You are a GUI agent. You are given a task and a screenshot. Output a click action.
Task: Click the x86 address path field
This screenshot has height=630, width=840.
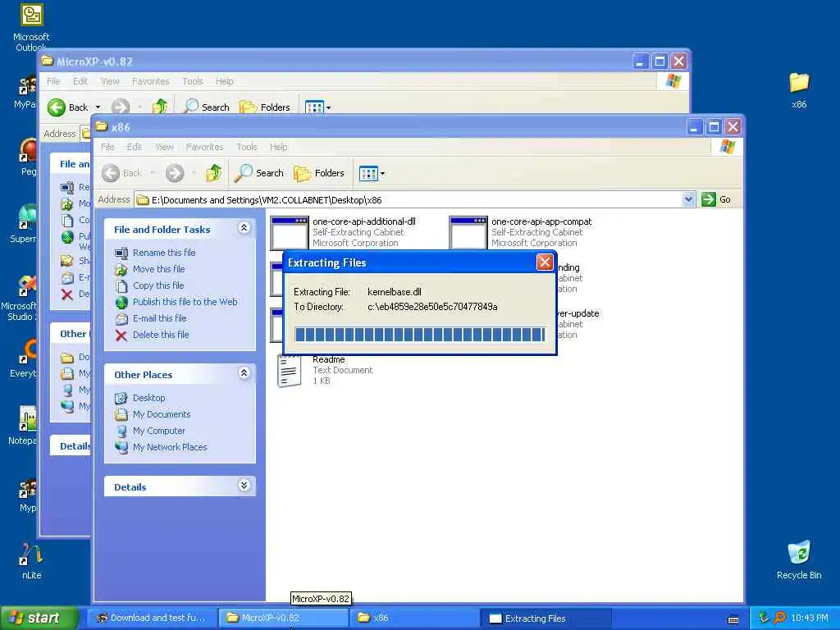pos(409,200)
